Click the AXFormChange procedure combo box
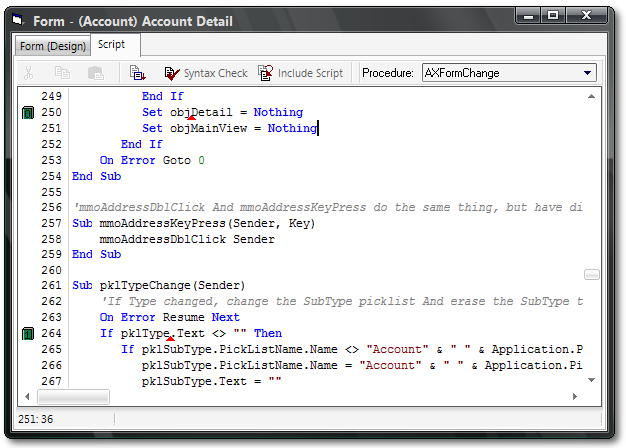This screenshot has width=626, height=448. [509, 73]
